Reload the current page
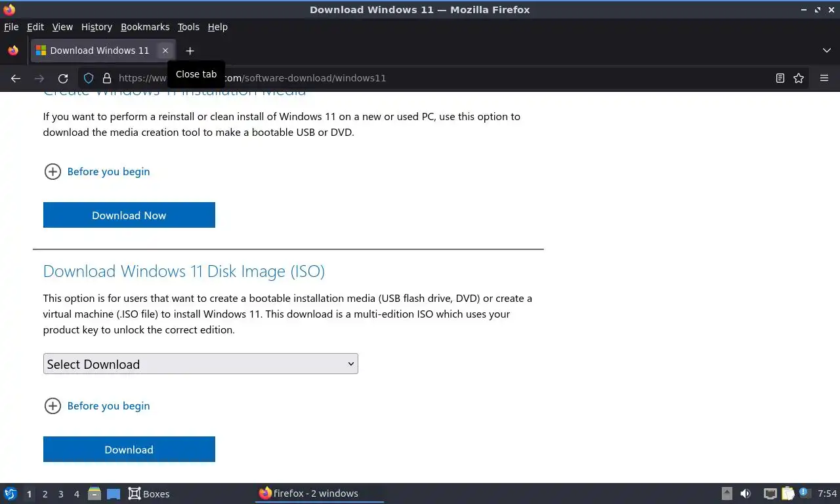Image resolution: width=840 pixels, height=504 pixels. [63, 78]
